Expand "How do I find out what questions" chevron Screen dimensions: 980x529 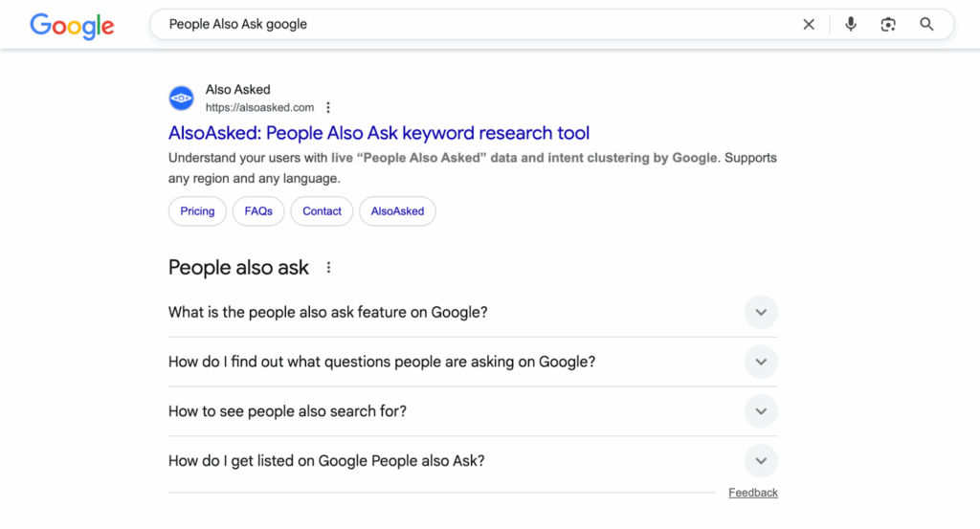[x=760, y=363]
